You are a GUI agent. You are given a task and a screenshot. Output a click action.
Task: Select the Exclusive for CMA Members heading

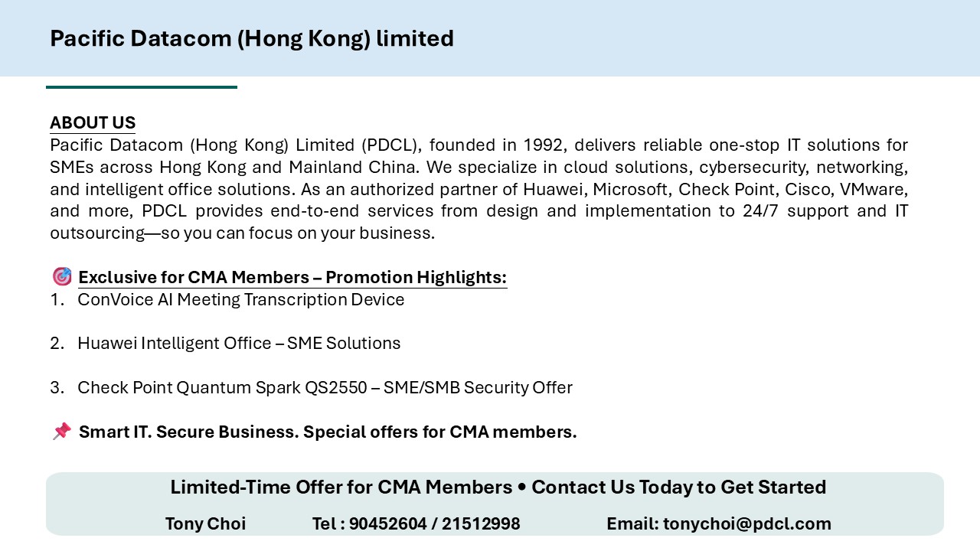[292, 277]
